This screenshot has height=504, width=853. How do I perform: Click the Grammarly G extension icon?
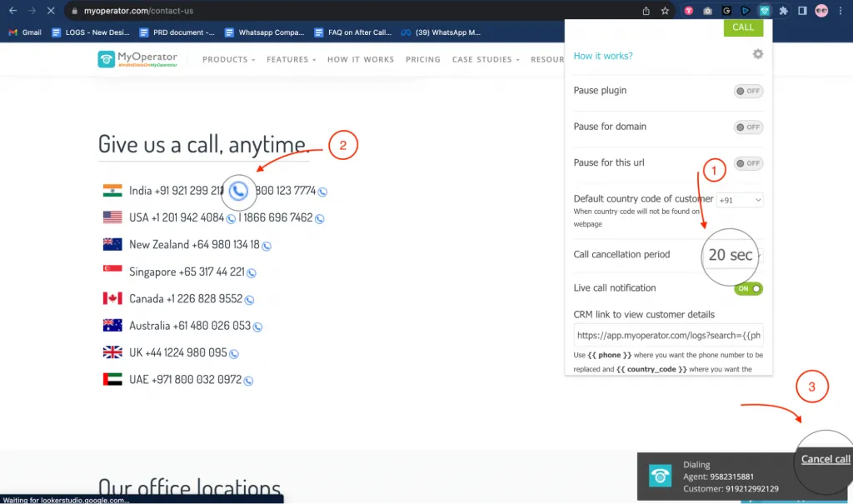[726, 11]
